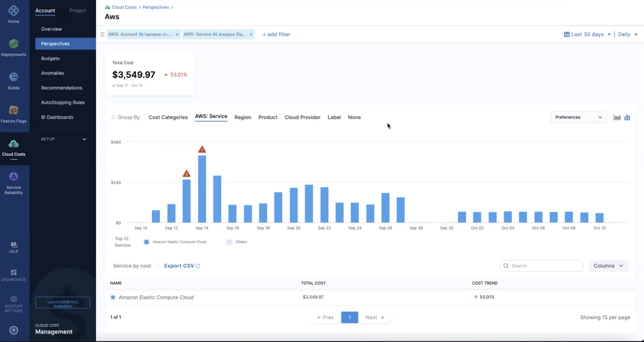This screenshot has height=342, width=644.
Task: Open Anomalies in the left menu
Action: (52, 73)
